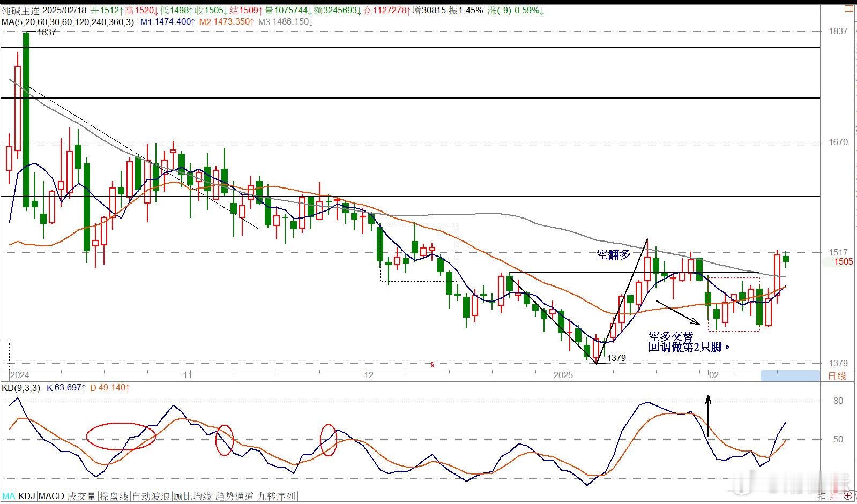Viewport: 857px width, 504px height.
Task: Select the 趋势通道 indicator tab
Action: (x=235, y=497)
